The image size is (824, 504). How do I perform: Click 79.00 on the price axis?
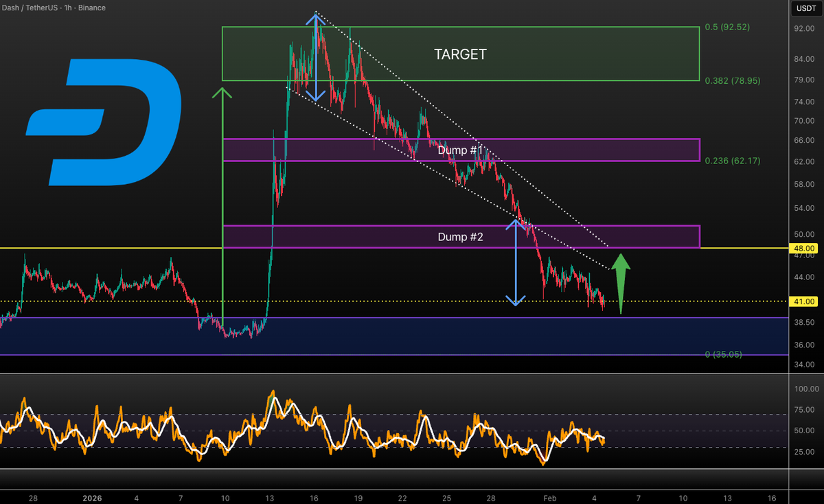point(804,80)
